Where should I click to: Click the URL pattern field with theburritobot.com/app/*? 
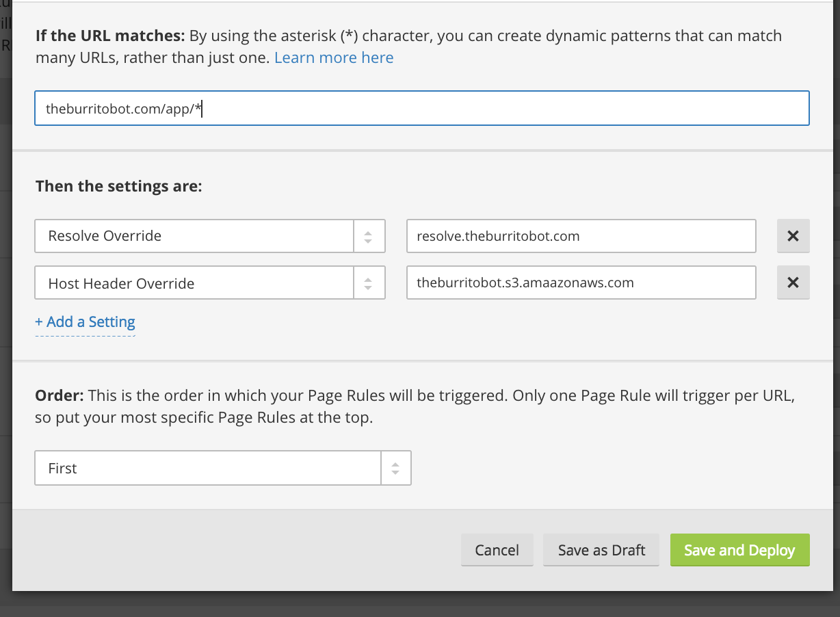point(421,109)
